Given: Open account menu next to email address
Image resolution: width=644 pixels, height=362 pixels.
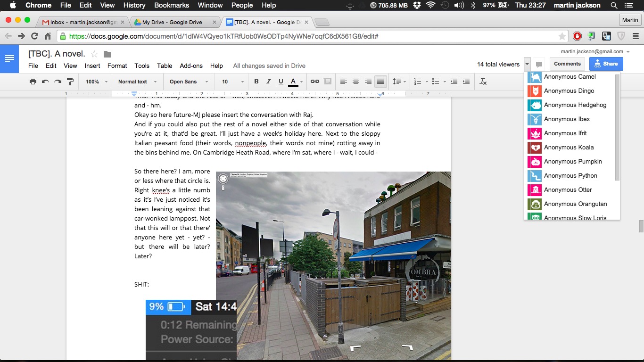Looking at the screenshot, I should tap(628, 52).
